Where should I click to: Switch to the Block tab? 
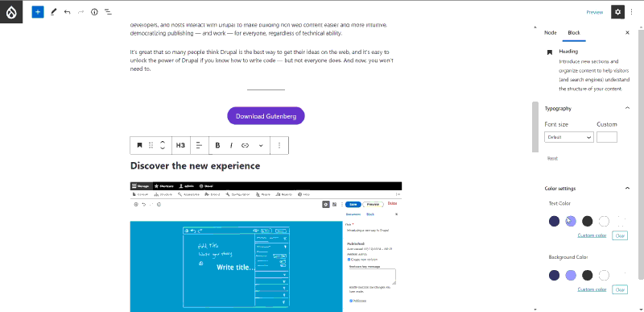click(x=574, y=32)
